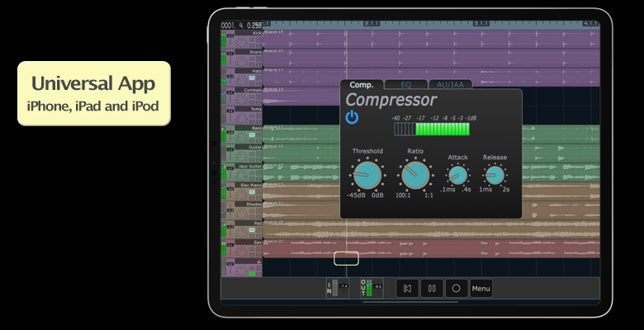This screenshot has height=330, width=644.
Task: Click the Attack knob
Action: (457, 175)
